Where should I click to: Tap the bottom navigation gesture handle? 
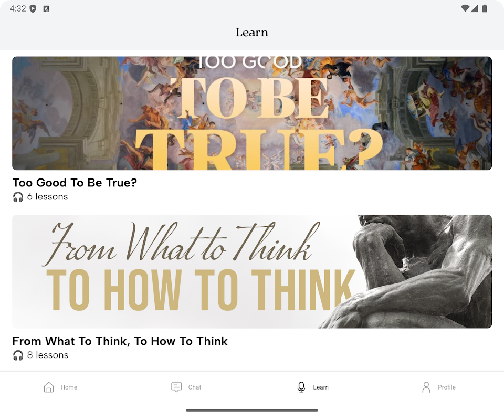252,411
